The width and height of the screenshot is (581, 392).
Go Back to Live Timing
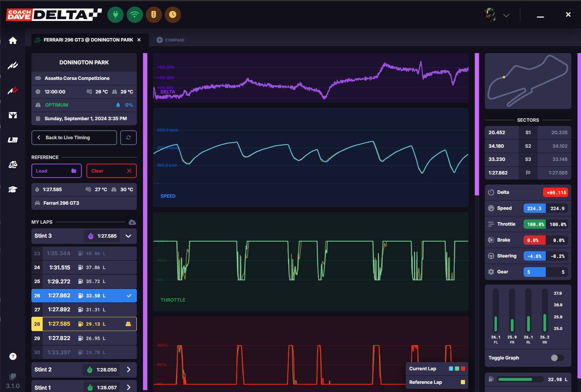pos(74,138)
